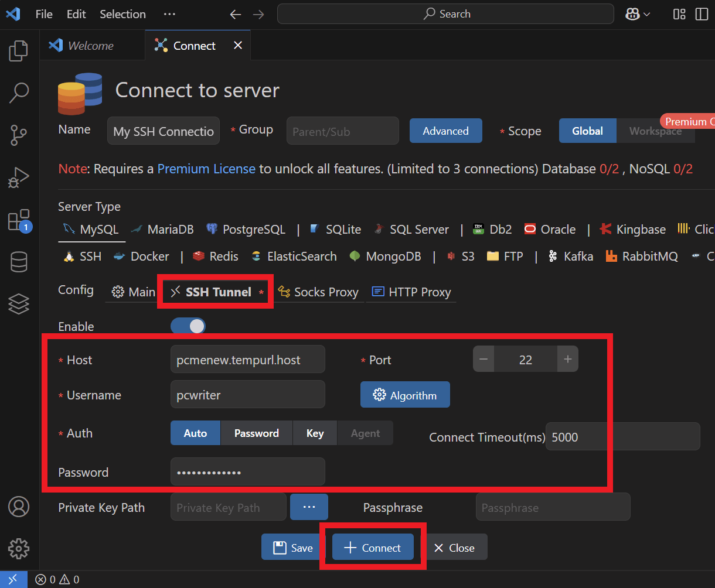Select FTP server type

[505, 257]
